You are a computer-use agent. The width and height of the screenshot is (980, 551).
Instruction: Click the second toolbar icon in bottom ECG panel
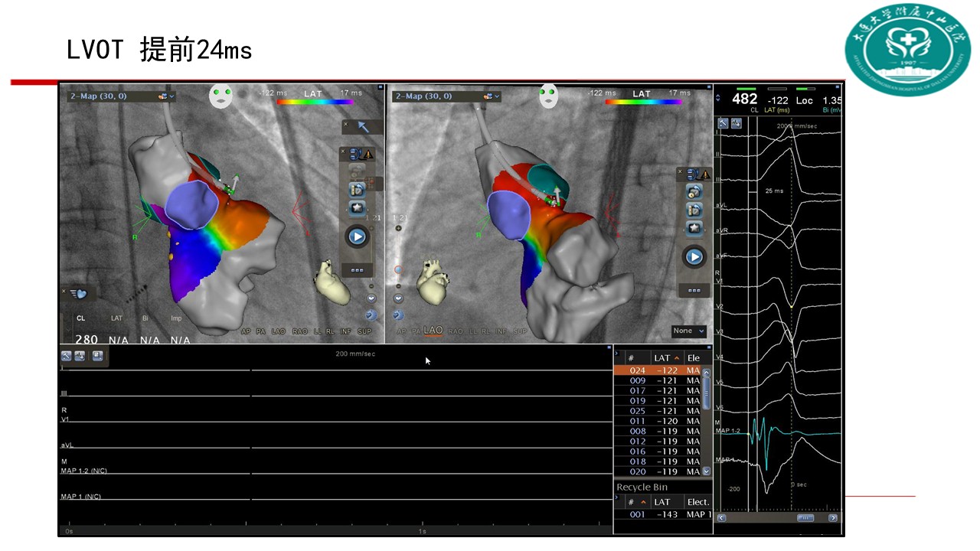coord(80,356)
